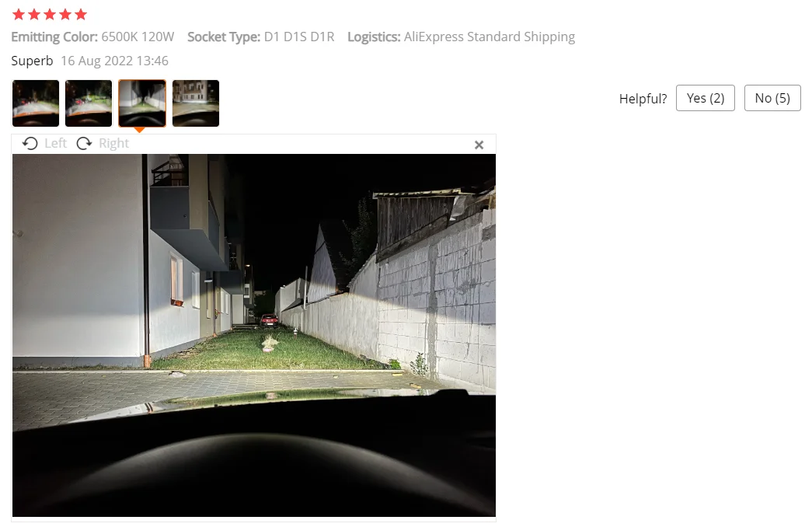Click the 'Superb' review comment text

(32, 61)
